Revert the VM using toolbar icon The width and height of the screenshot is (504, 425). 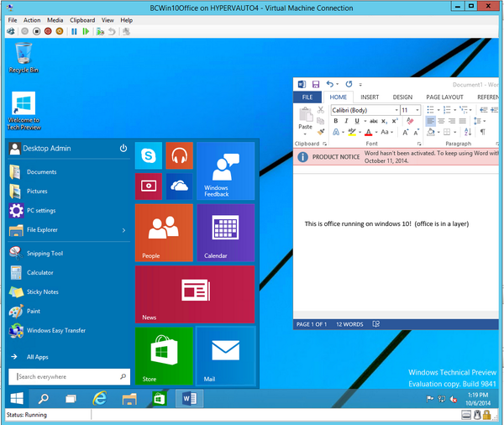pyautogui.click(x=112, y=32)
